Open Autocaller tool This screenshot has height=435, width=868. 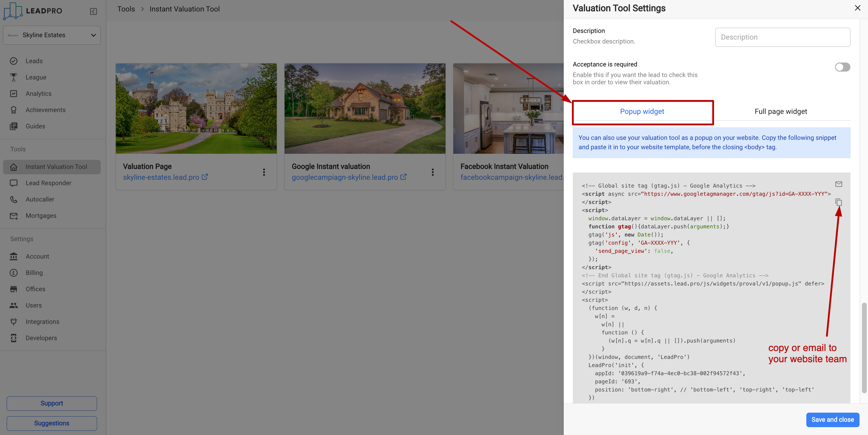pos(40,199)
